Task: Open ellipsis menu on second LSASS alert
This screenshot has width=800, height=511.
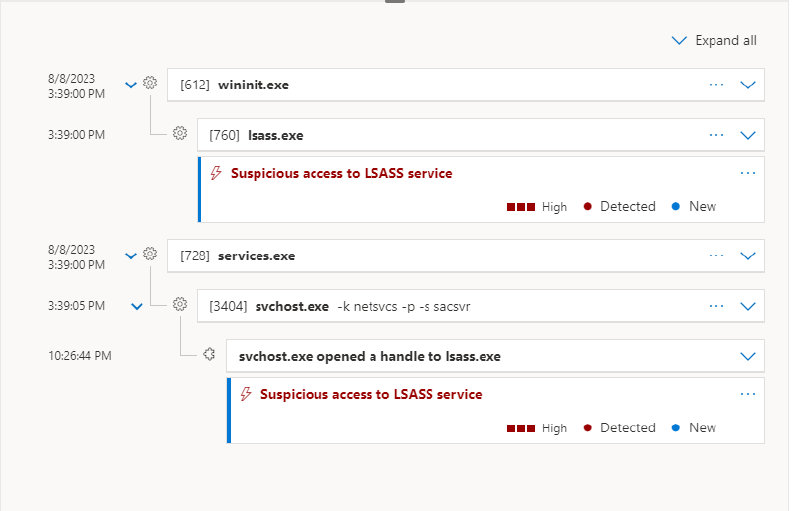Action: [x=747, y=394]
